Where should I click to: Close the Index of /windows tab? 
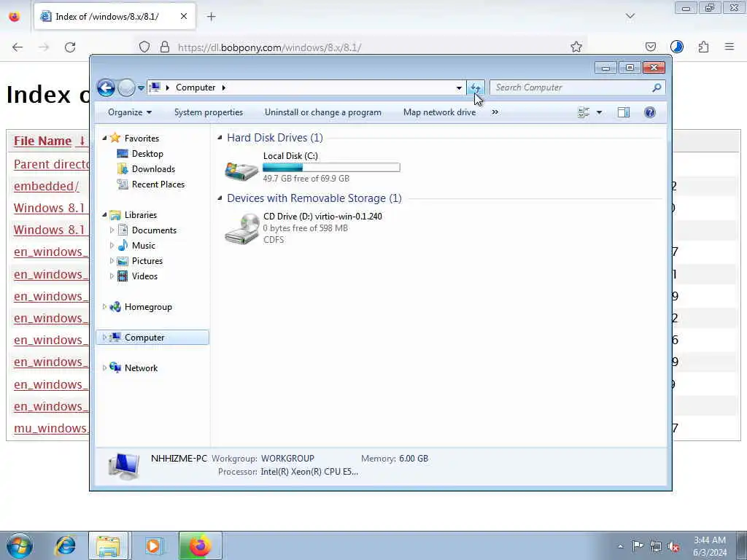click(x=184, y=16)
